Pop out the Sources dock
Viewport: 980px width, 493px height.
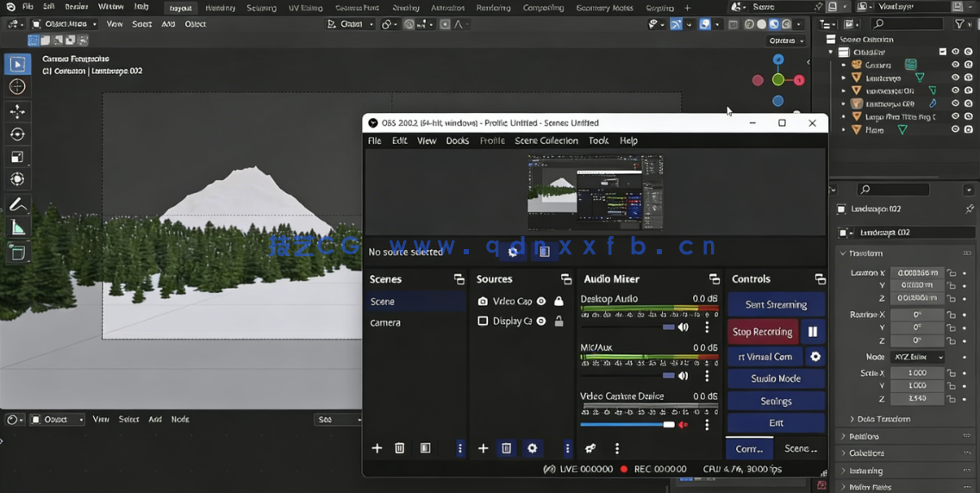[566, 279]
